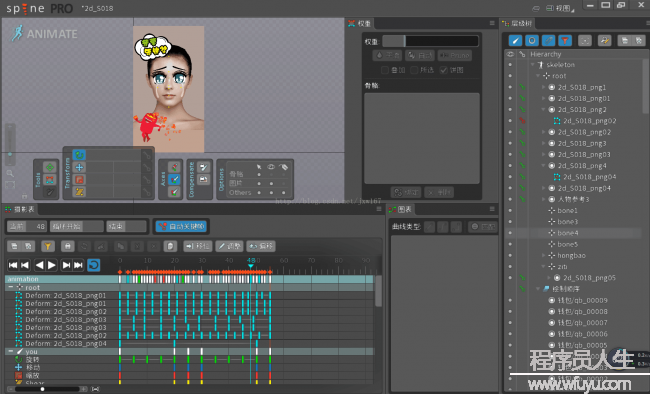Click the dopesheet lock icon
The width and height of the screenshot is (650, 394).
click(67, 246)
